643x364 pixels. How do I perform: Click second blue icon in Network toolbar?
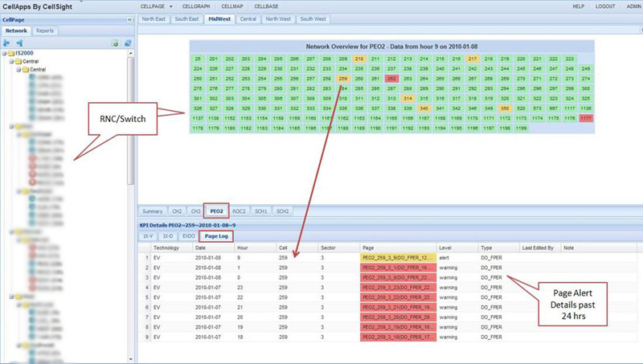click(18, 42)
